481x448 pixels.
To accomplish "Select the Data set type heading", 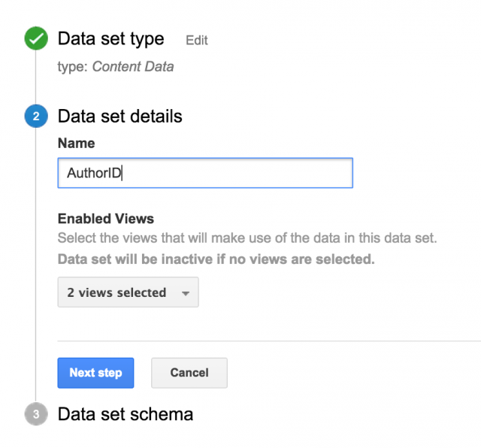I will tap(111, 39).
